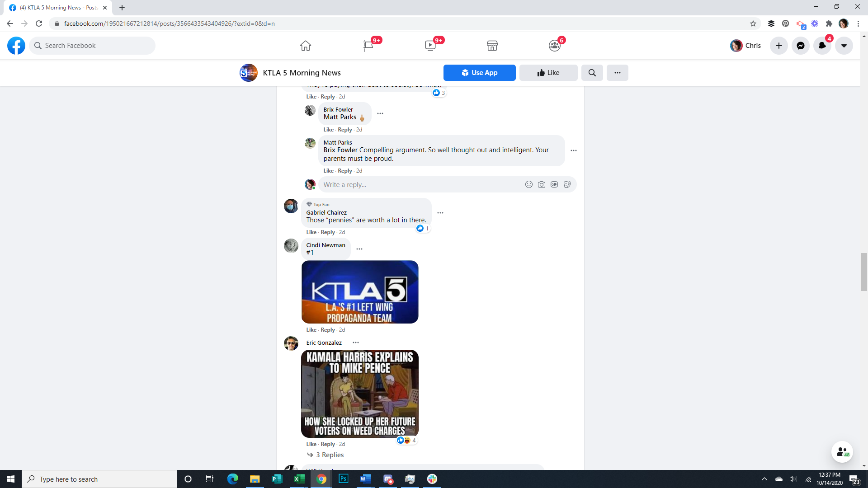Open options menu for Cindi Newman's comment
The image size is (868, 488).
coord(359,249)
